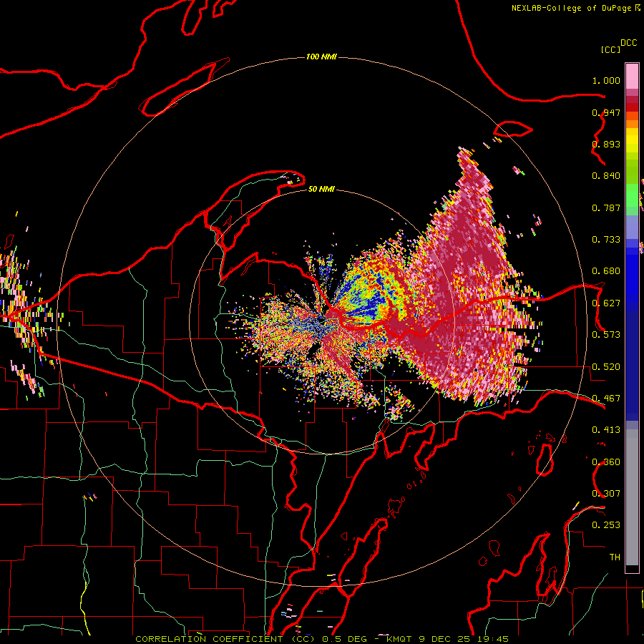
Task: Click the 19:45 timestamp in the caption
Action: pyautogui.click(x=493, y=639)
